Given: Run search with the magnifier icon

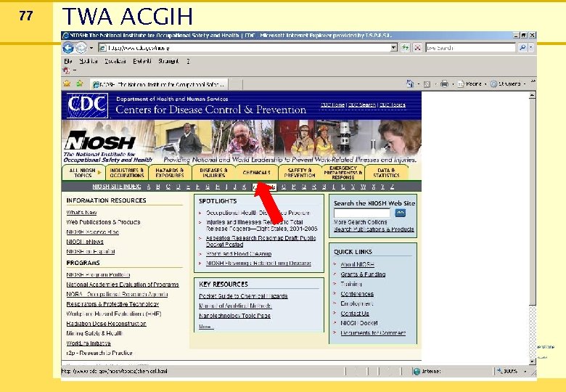Looking at the screenshot, I should (x=522, y=48).
